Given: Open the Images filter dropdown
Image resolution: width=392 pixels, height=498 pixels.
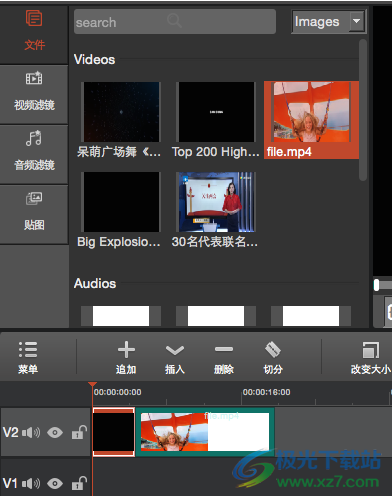Looking at the screenshot, I should (x=329, y=22).
